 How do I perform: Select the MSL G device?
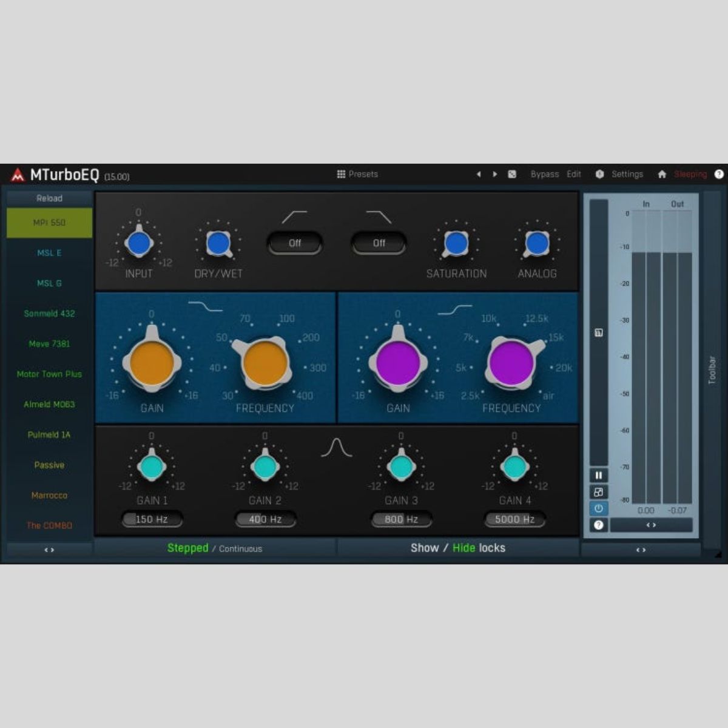(x=49, y=283)
